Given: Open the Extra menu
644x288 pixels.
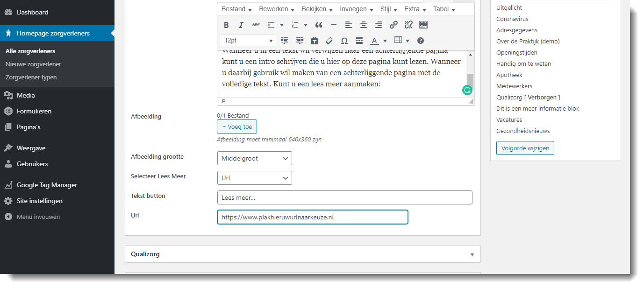Looking at the screenshot, I should (415, 9).
